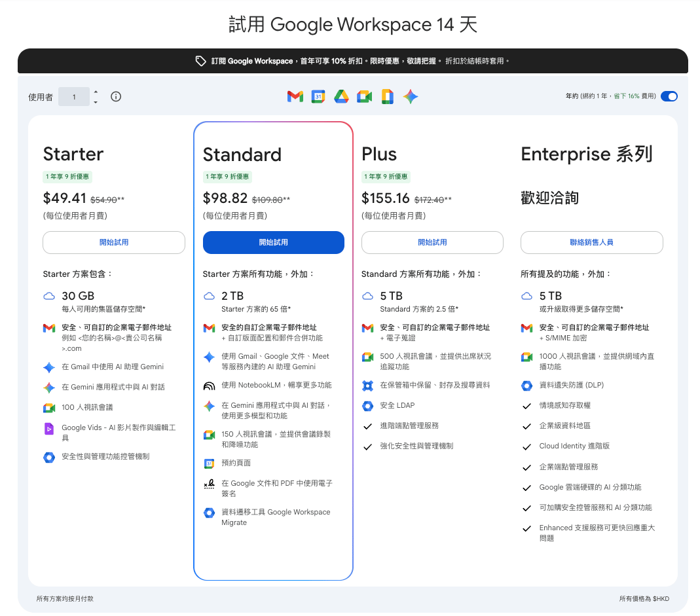Click the 試用 Google Workspace 14 天 heading
Image resolution: width=700 pixels, height=616 pixels.
pos(353,24)
